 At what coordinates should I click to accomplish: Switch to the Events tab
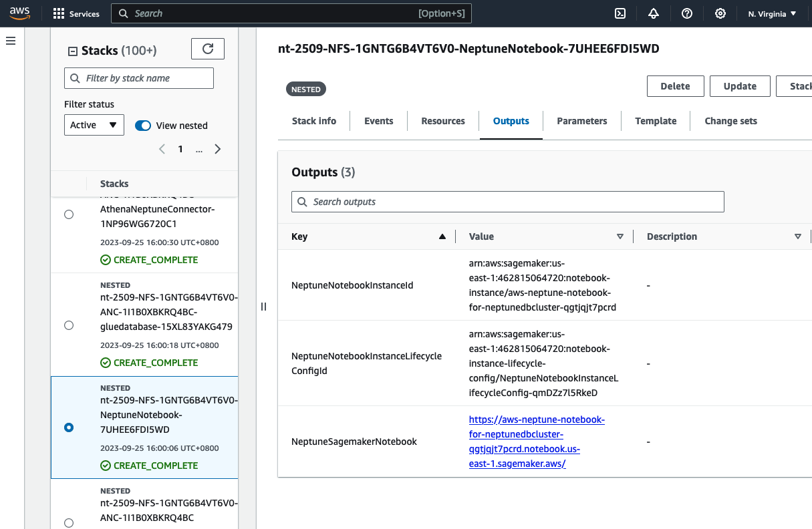(x=379, y=121)
